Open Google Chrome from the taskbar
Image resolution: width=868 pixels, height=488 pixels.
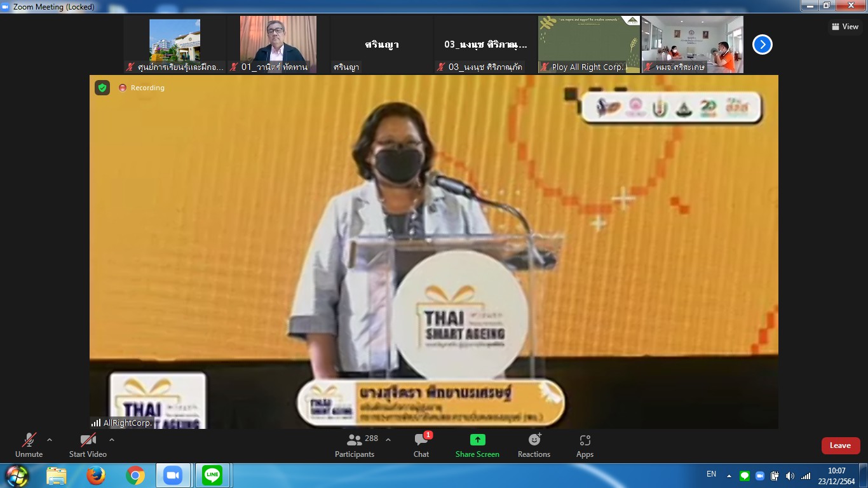135,475
